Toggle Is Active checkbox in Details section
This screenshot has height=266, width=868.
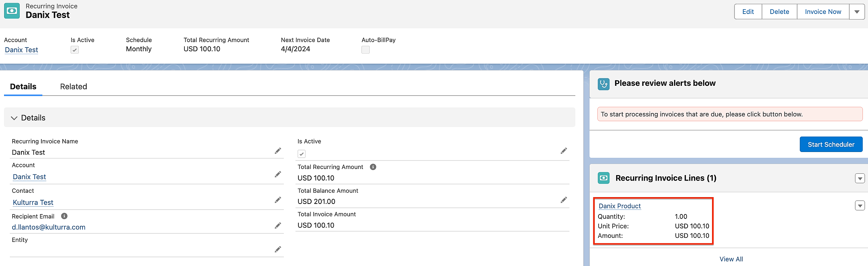[301, 154]
